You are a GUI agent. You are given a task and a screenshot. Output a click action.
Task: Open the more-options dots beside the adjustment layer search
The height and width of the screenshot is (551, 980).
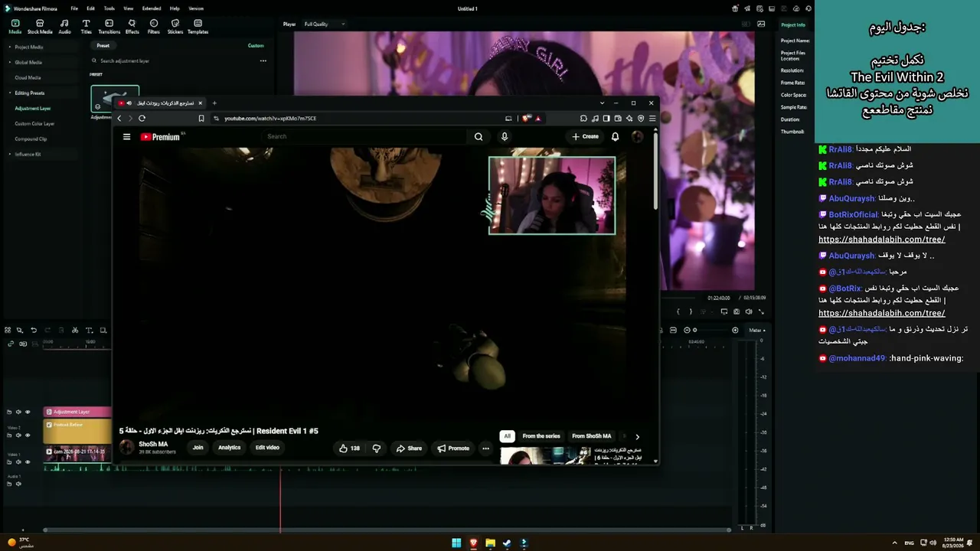[263, 60]
